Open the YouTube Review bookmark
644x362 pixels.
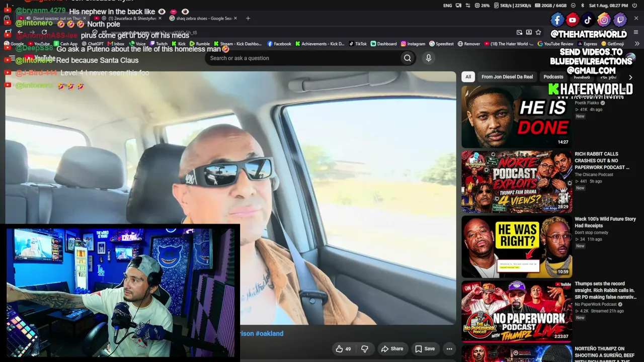(x=555, y=44)
